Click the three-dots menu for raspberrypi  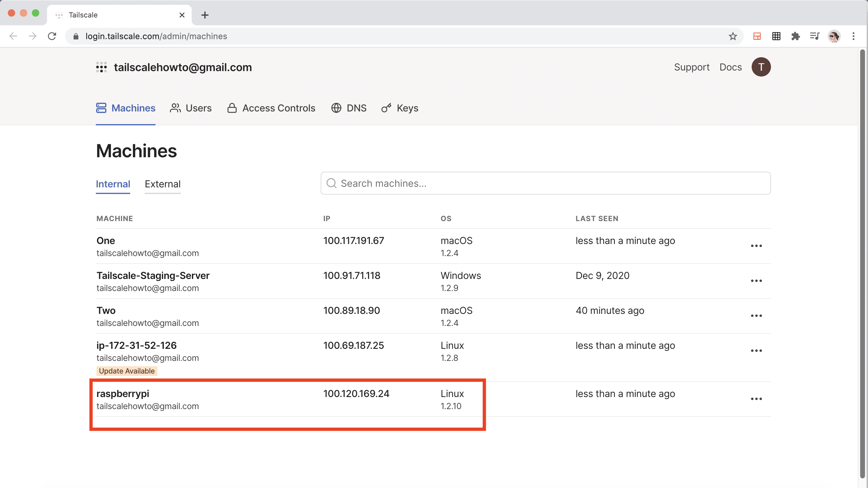756,399
